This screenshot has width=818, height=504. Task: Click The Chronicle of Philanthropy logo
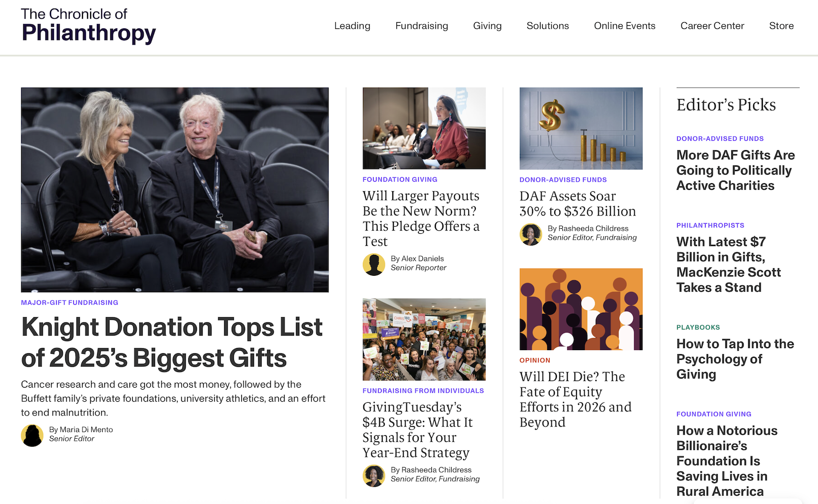coord(89,26)
